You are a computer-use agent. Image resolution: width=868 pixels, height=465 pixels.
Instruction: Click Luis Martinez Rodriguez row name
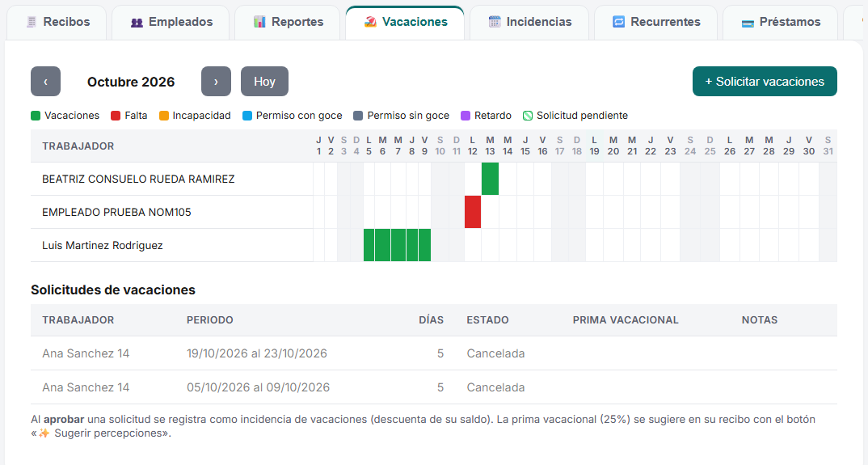(103, 246)
